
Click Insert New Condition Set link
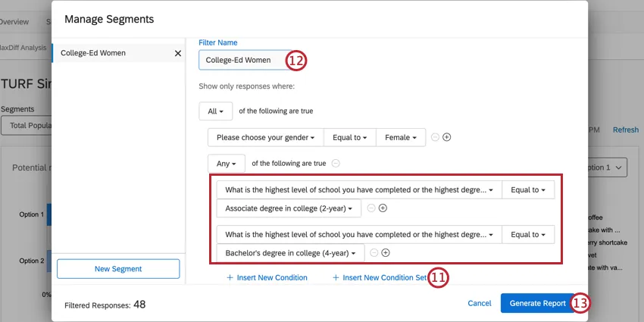click(380, 278)
